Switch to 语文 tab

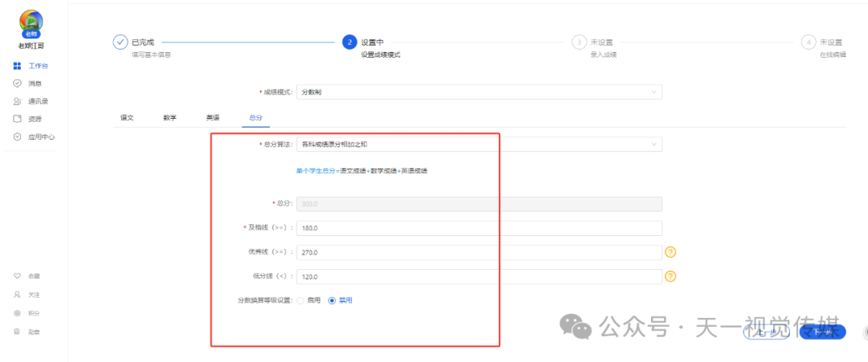[127, 118]
